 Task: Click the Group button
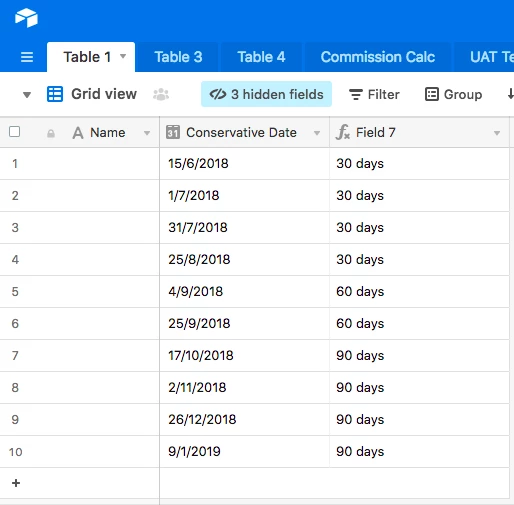(454, 94)
